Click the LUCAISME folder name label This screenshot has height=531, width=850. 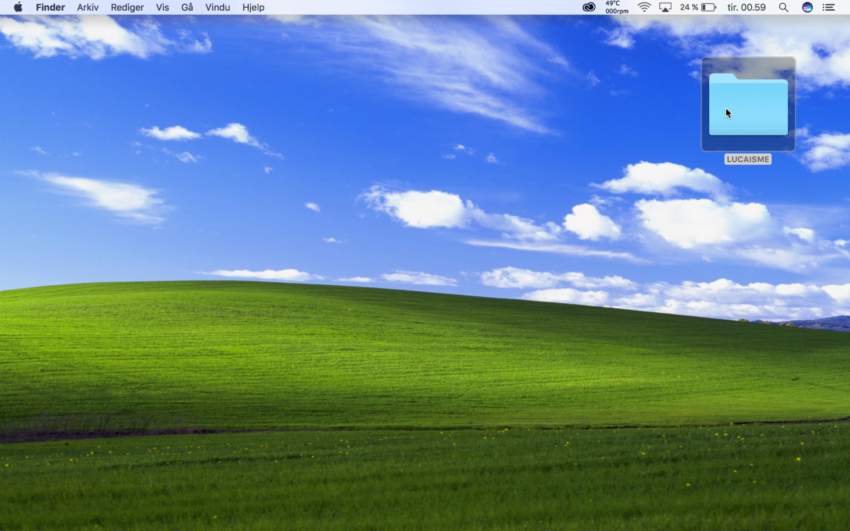(748, 159)
